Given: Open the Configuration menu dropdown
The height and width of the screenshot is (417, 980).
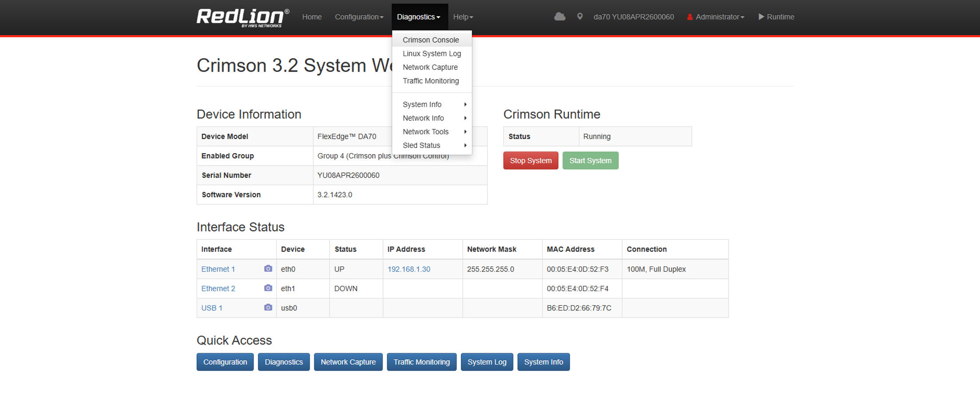Looking at the screenshot, I should pyautogui.click(x=359, y=17).
